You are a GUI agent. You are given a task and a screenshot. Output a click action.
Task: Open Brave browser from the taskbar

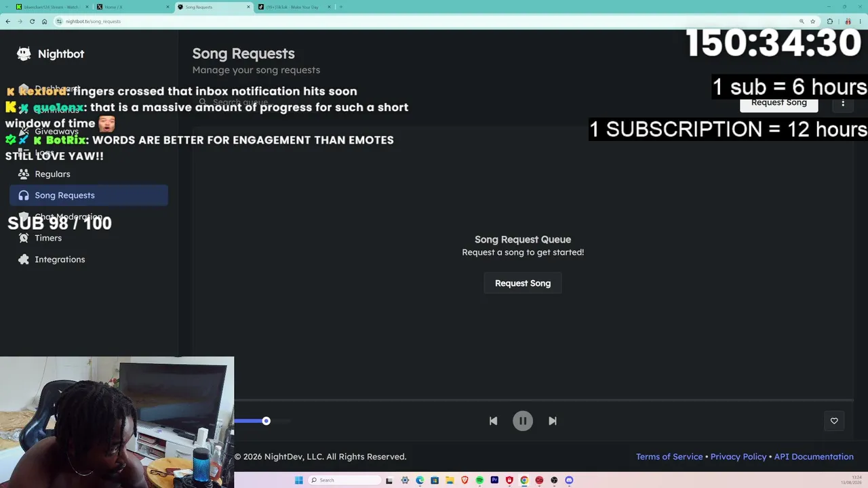(x=465, y=481)
